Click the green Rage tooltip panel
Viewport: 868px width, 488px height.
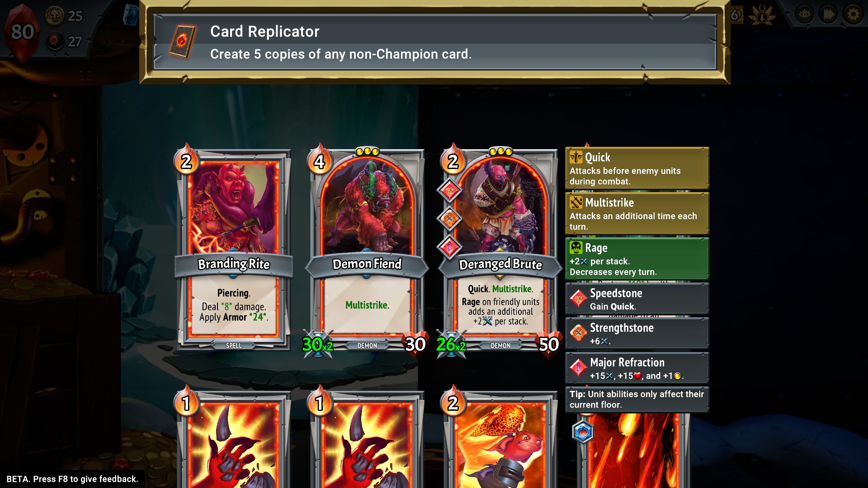click(637, 258)
